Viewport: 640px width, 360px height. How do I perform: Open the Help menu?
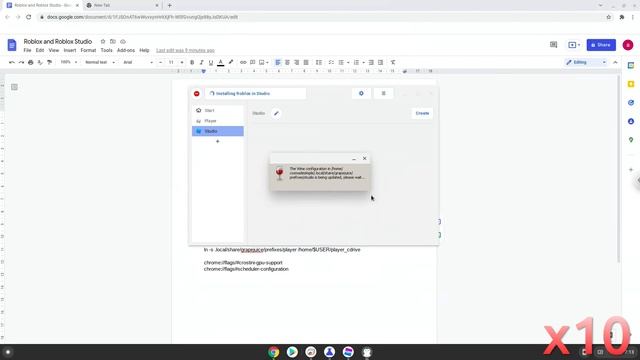click(144, 50)
